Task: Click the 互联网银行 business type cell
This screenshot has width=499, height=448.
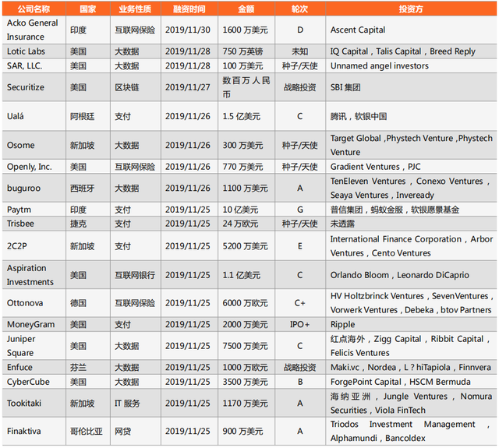Action: pyautogui.click(x=135, y=275)
